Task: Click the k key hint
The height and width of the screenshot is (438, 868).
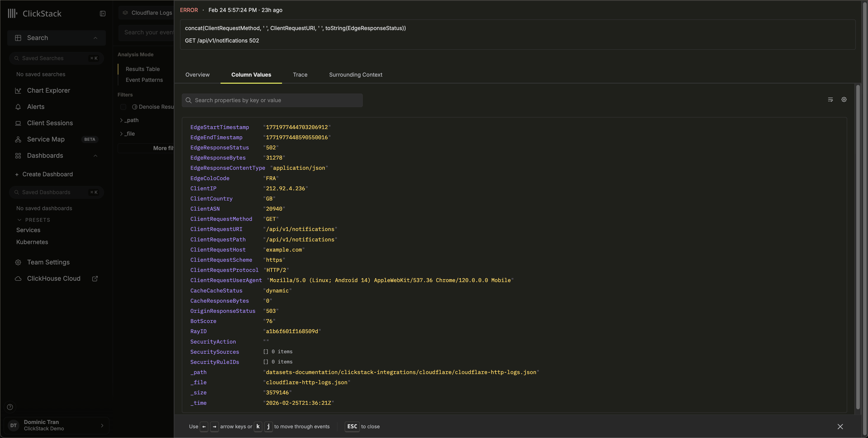Action: tap(258, 426)
